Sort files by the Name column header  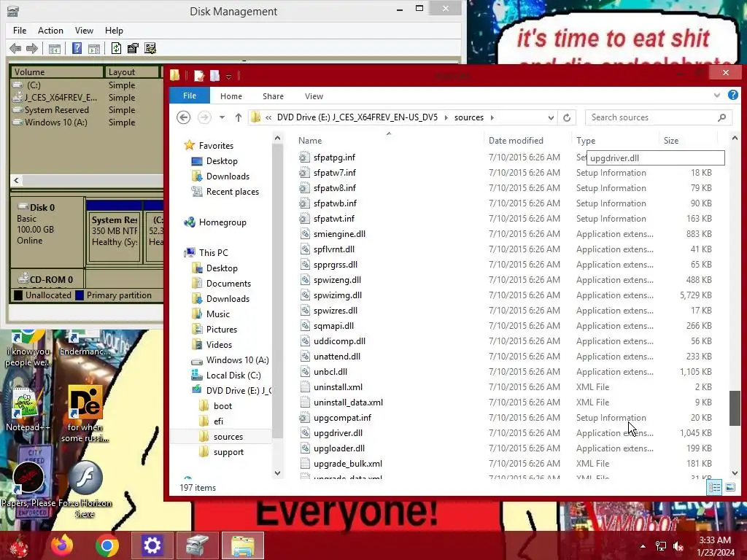(309, 141)
